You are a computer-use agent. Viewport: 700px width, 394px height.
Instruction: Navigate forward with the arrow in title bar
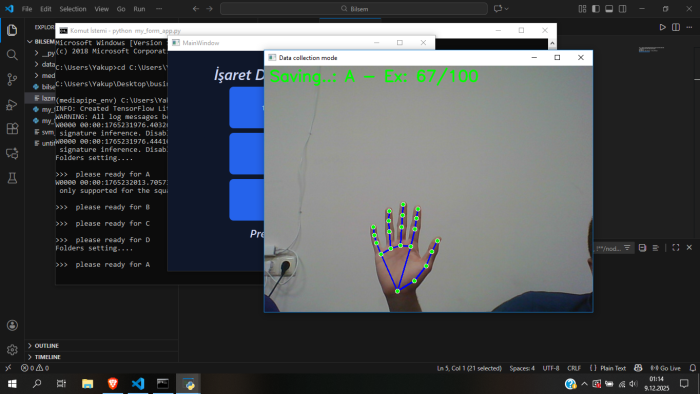[x=209, y=9]
